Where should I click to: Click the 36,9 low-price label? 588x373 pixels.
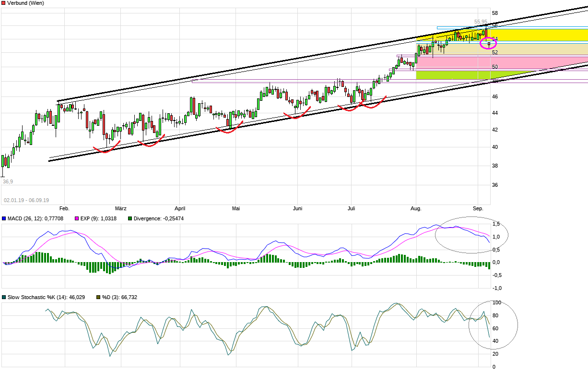click(x=7, y=181)
